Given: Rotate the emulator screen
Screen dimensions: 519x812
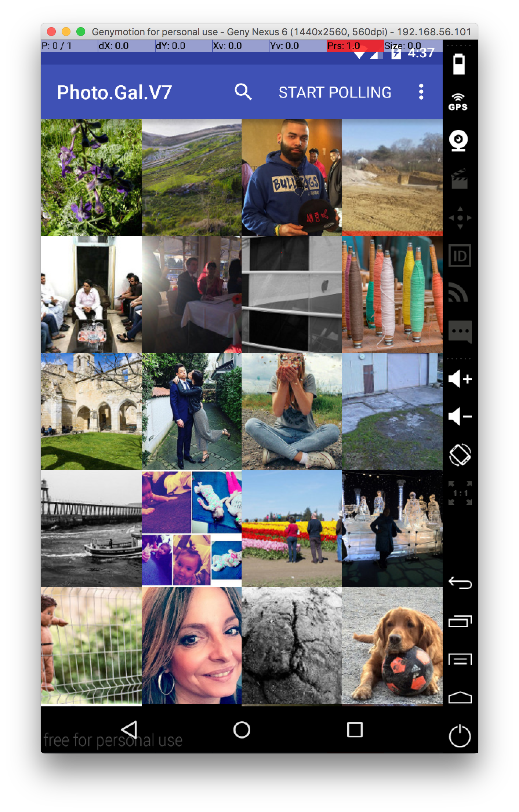Looking at the screenshot, I should (x=460, y=455).
